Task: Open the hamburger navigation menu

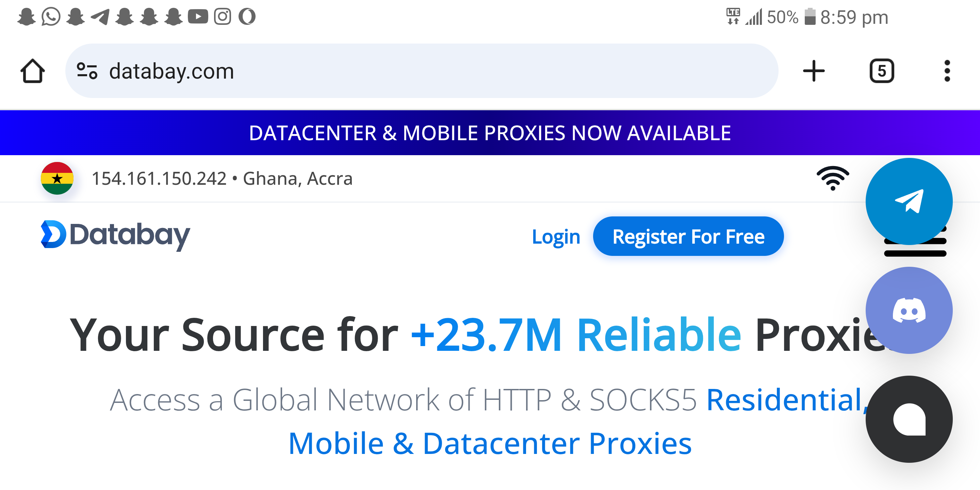Action: tap(915, 247)
